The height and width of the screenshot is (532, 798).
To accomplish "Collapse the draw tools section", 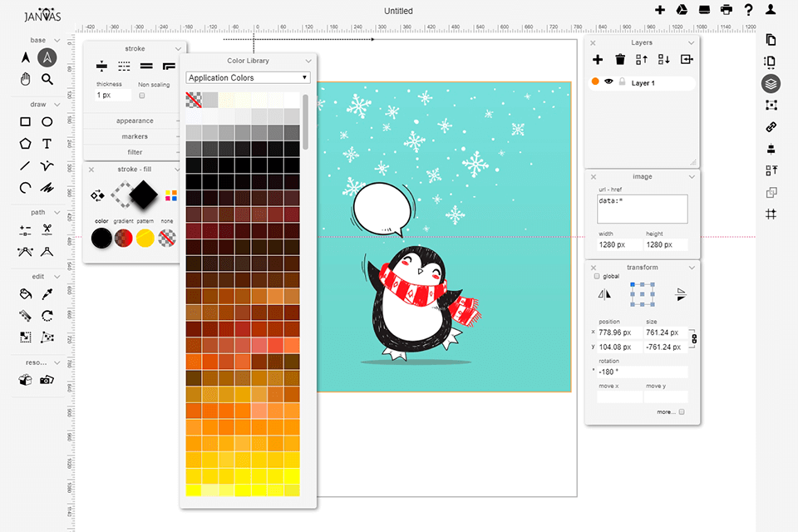I will 57,105.
